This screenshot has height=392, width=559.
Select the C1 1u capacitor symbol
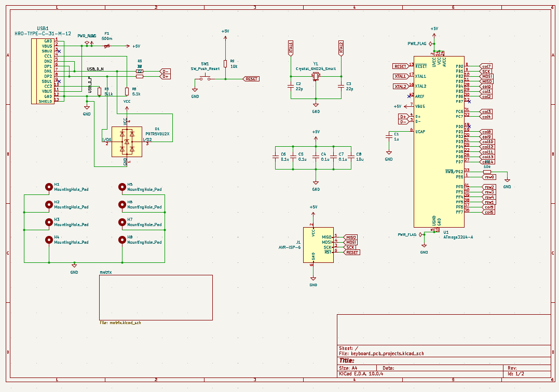[389, 137]
